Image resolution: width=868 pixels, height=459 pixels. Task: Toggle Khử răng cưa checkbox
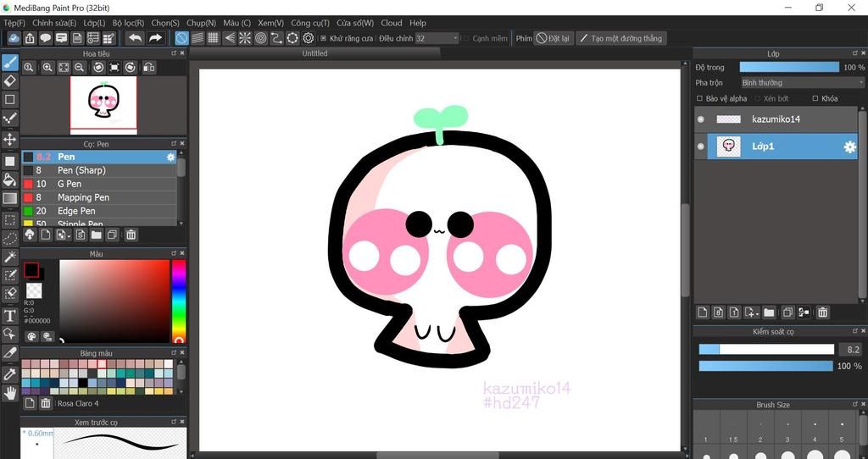pos(323,38)
